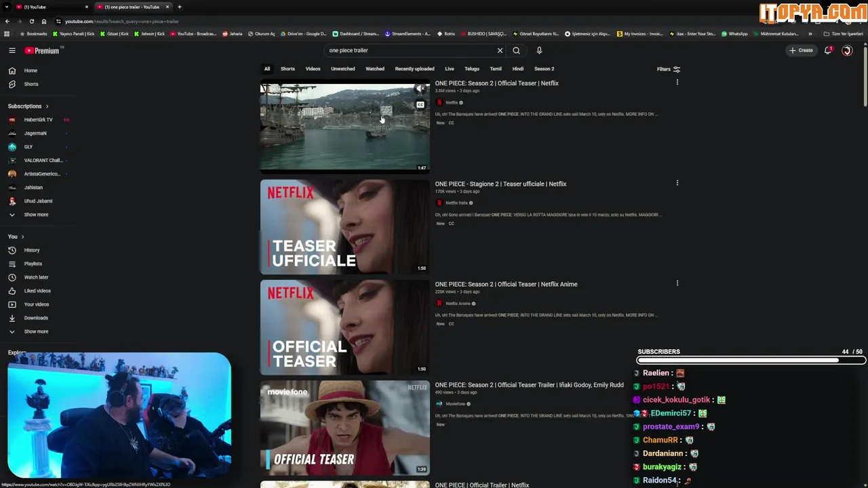868x488 pixels.
Task: Open the Create button menu
Action: click(x=801, y=50)
